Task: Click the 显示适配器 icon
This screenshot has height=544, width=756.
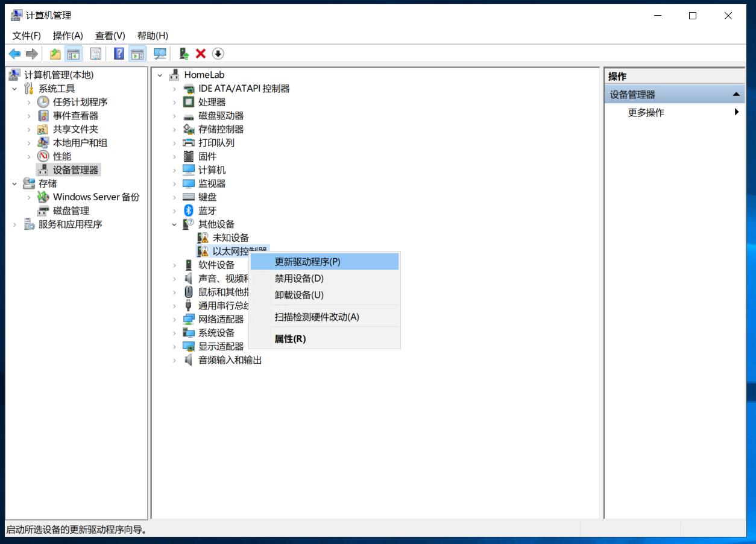Action: point(189,346)
